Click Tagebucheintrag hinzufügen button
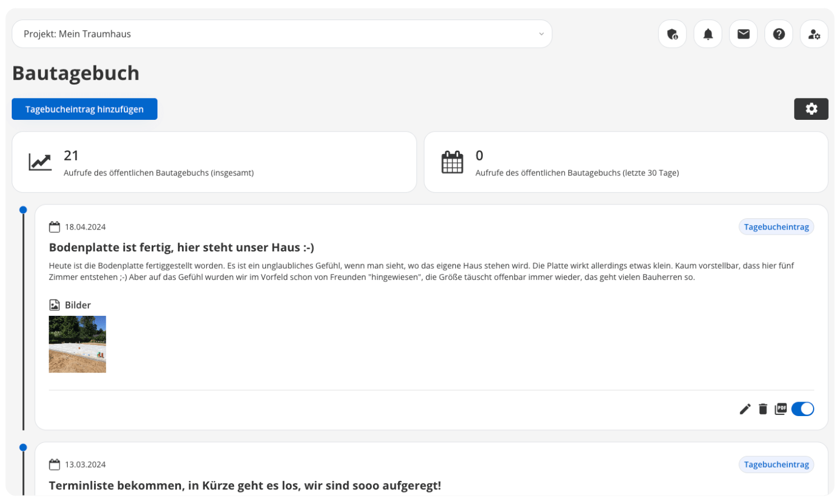840x504 pixels. pos(85,109)
